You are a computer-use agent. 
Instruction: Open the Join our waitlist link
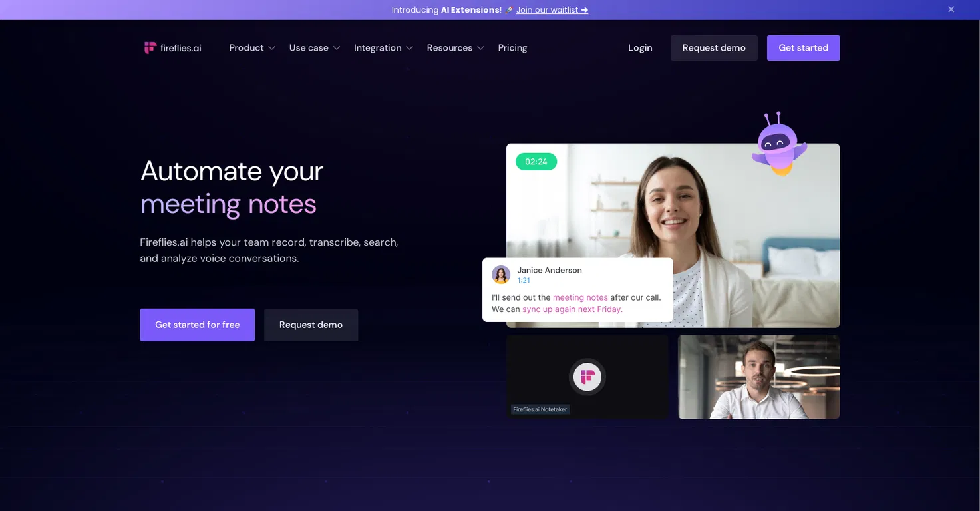coord(552,10)
